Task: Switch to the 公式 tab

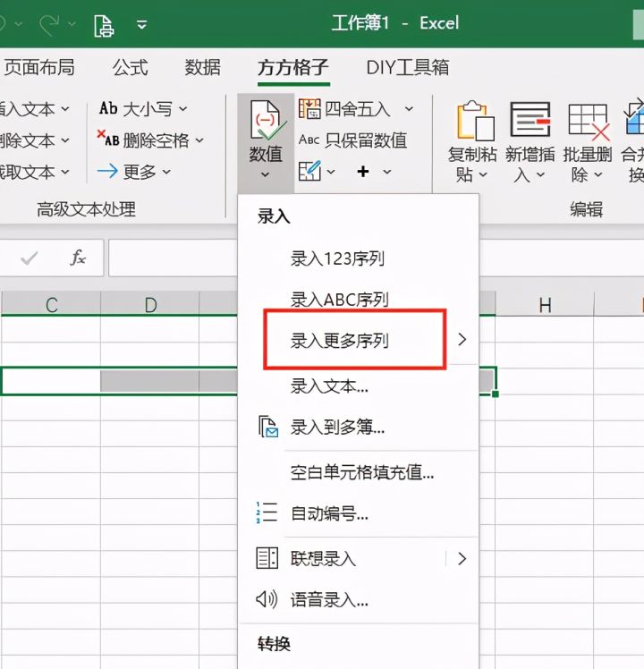Action: point(131,67)
